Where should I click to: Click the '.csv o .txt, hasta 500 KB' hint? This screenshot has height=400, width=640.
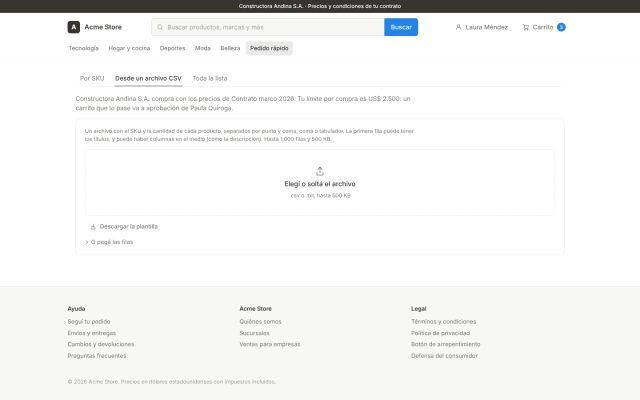point(320,196)
